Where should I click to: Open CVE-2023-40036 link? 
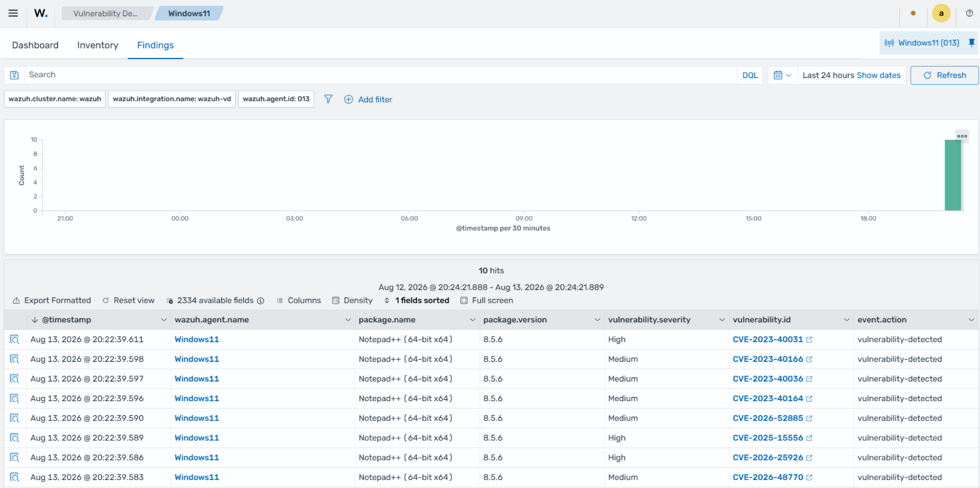pyautogui.click(x=768, y=379)
